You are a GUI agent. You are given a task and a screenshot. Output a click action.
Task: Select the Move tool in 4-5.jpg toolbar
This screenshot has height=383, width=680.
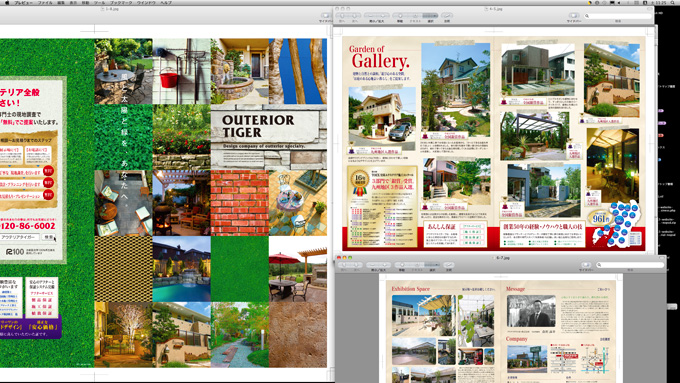[x=400, y=16]
